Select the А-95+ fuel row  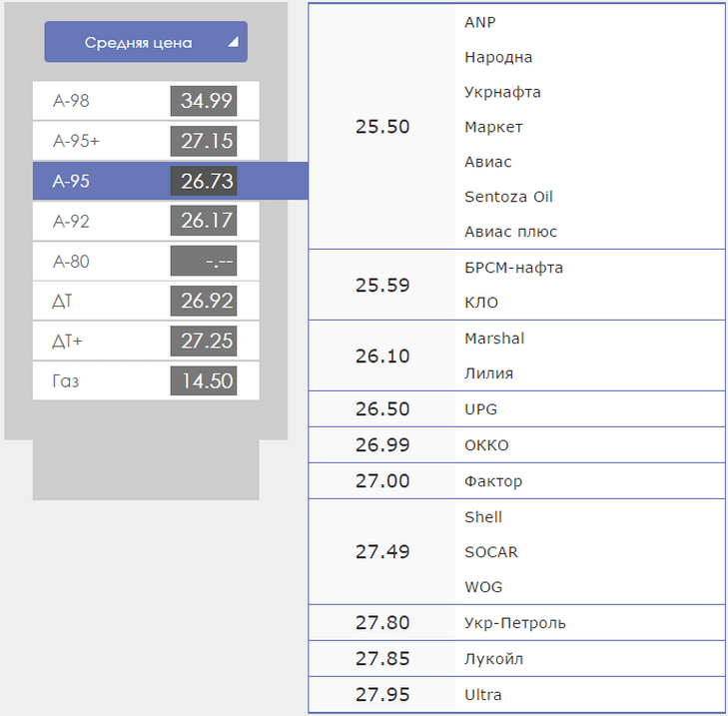pyautogui.click(x=146, y=141)
